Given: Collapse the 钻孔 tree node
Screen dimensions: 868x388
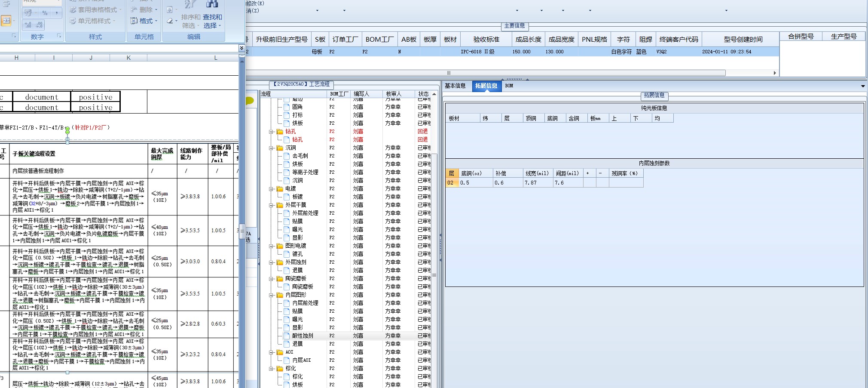Looking at the screenshot, I should point(271,132).
